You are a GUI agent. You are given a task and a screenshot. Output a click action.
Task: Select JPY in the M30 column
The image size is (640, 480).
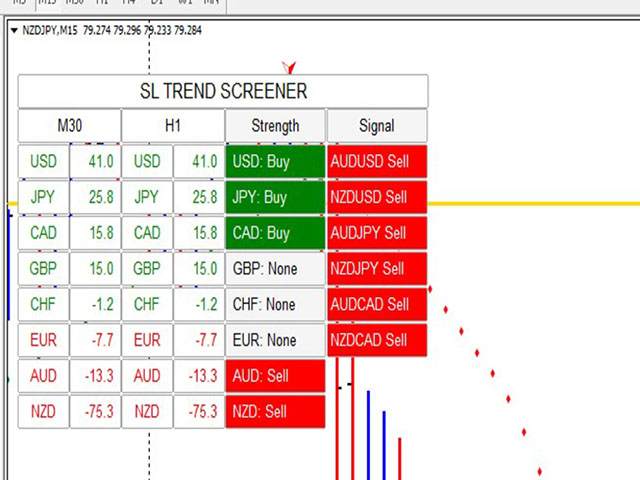tap(43, 197)
